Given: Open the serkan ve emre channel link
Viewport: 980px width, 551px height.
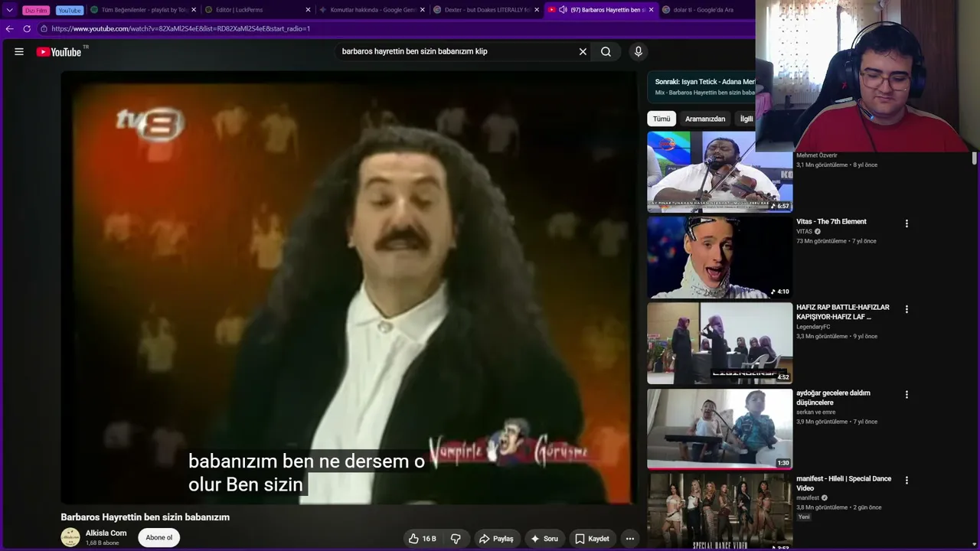Looking at the screenshot, I should [816, 412].
